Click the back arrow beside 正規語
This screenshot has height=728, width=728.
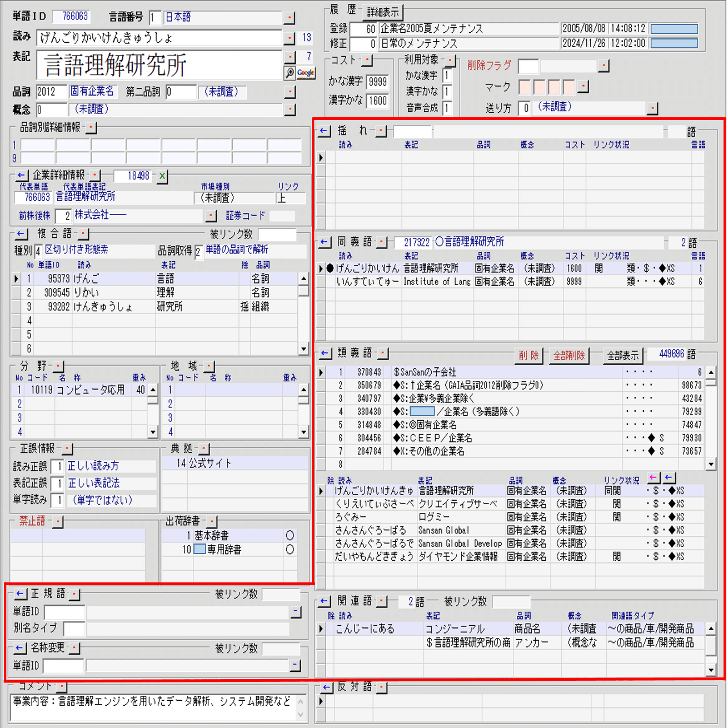(x=20, y=594)
